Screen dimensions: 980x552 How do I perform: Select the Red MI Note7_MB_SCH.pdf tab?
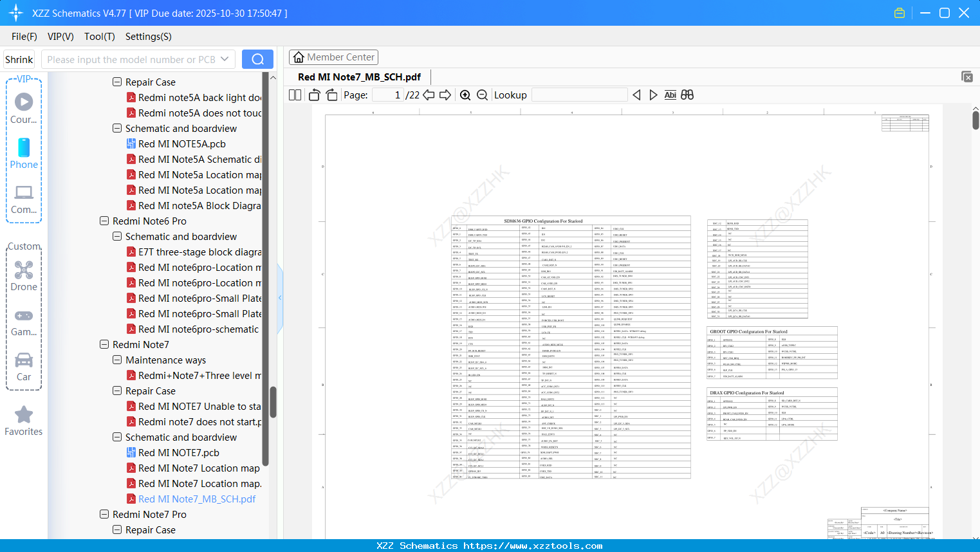(x=359, y=77)
